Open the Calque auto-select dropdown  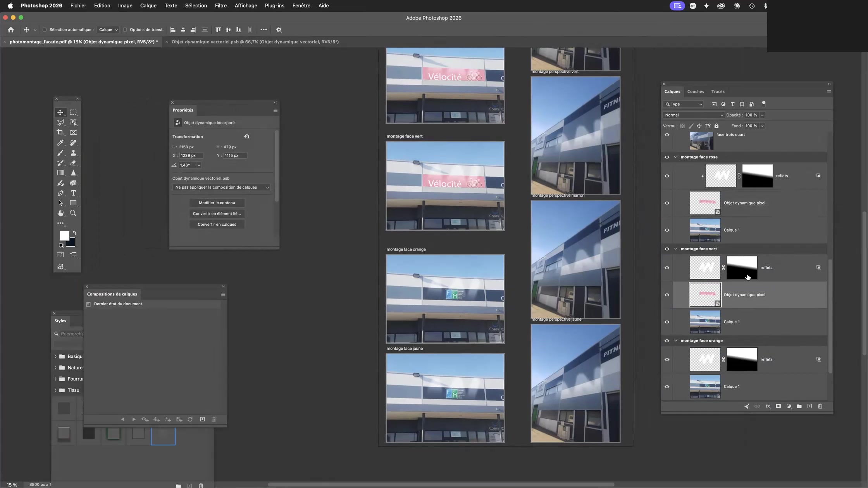108,30
